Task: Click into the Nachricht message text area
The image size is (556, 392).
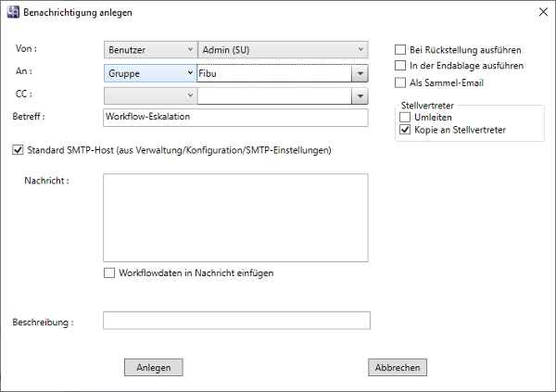Action: (x=235, y=218)
